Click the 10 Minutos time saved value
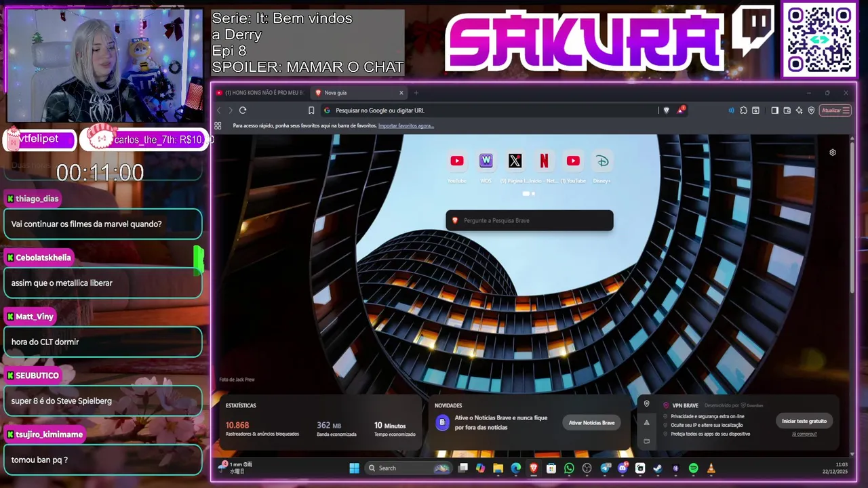 [x=390, y=426]
